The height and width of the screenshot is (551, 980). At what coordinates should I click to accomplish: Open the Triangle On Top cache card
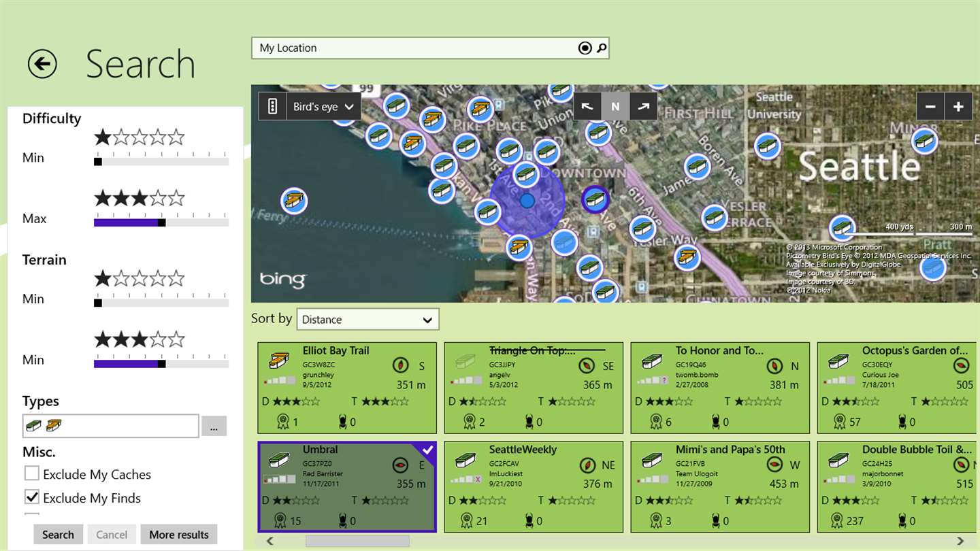(x=534, y=388)
